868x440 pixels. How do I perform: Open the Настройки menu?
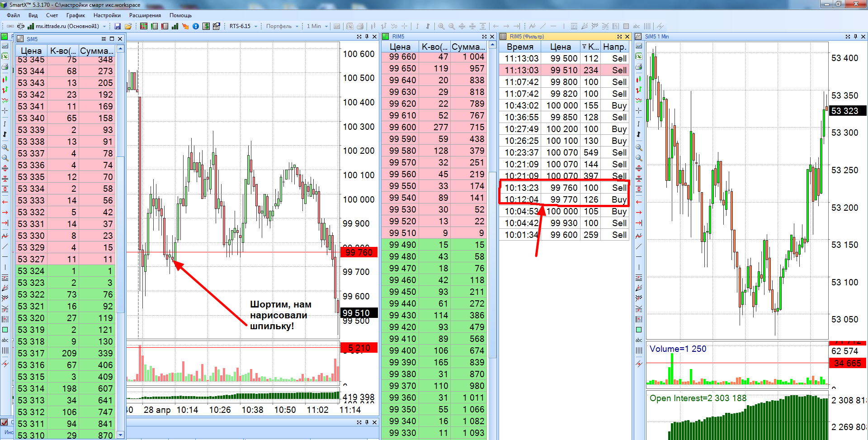point(107,15)
